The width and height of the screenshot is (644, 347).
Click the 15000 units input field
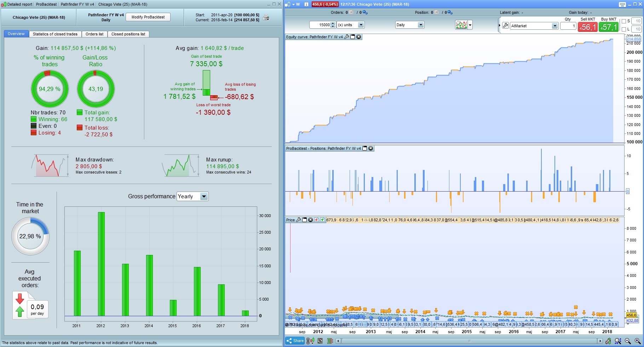(x=320, y=25)
